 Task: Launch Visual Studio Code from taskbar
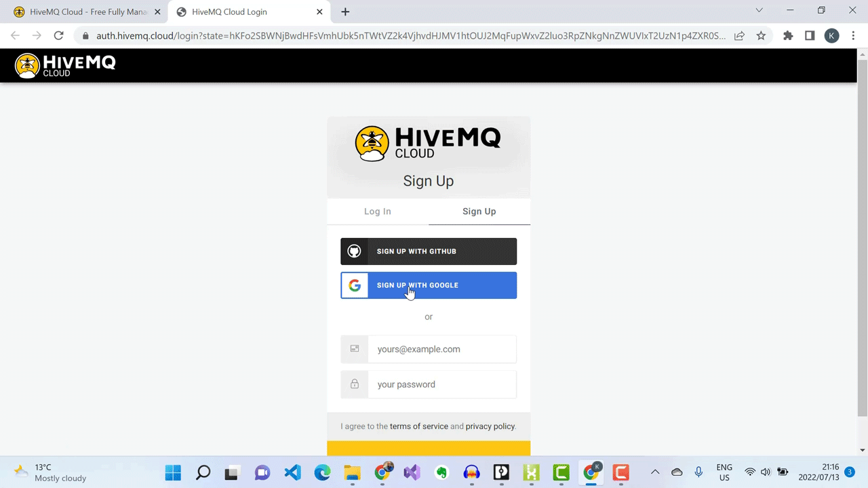(x=292, y=472)
